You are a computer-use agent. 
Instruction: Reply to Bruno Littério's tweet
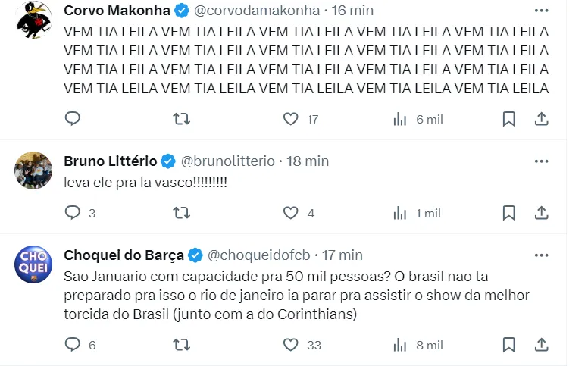click(73, 213)
